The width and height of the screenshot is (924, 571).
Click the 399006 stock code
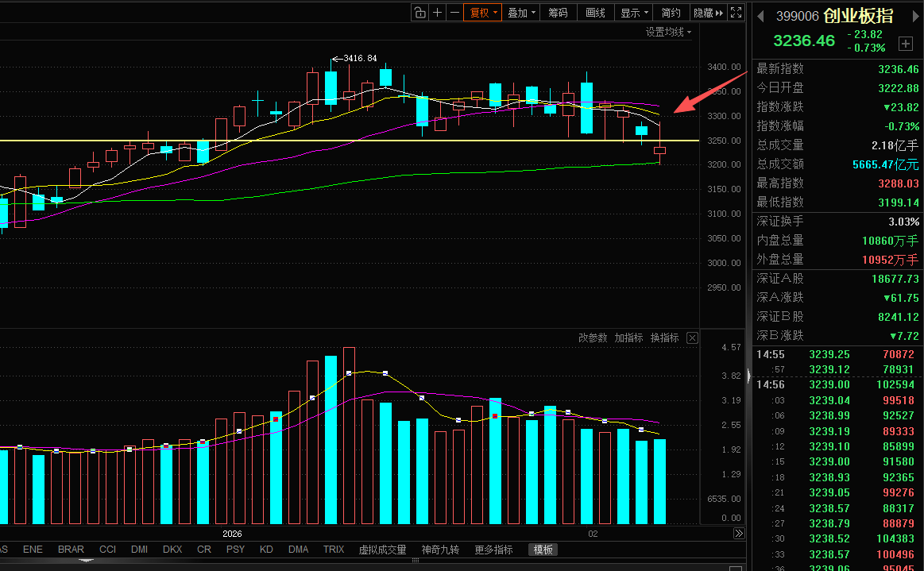(x=798, y=16)
